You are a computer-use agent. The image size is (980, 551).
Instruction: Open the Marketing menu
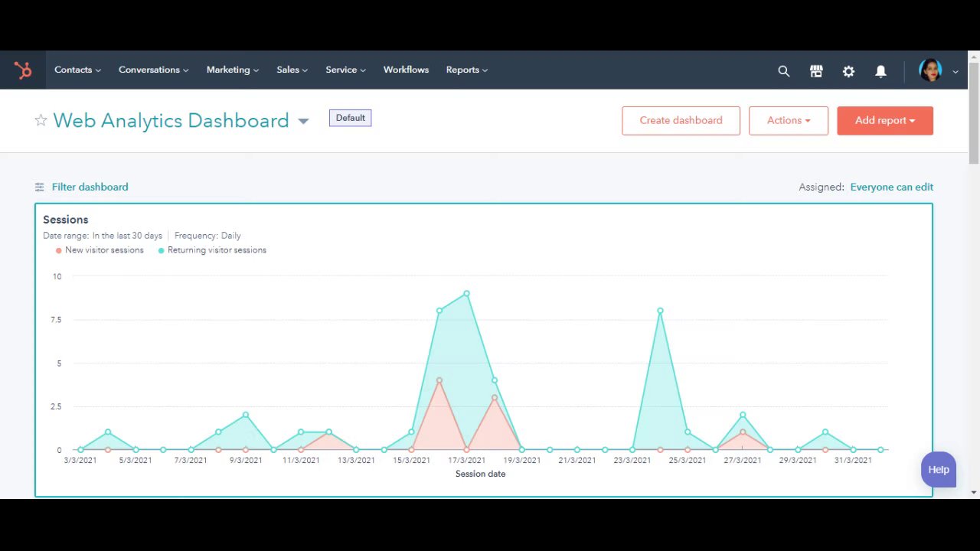233,70
